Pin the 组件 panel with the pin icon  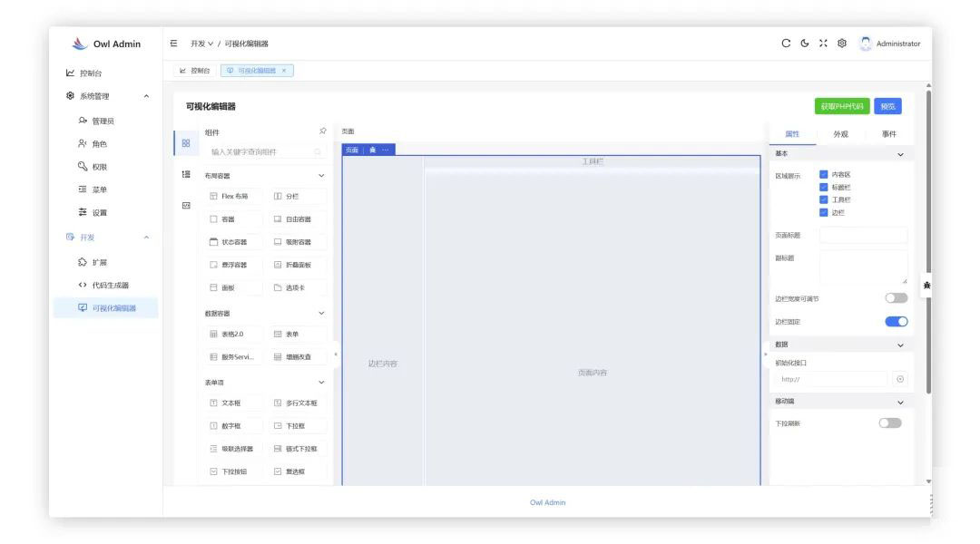[x=322, y=131]
